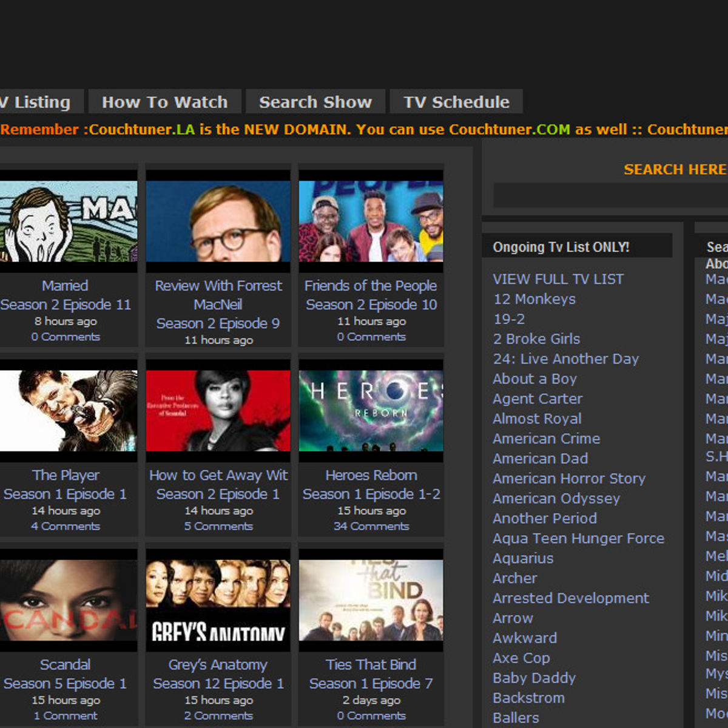
Task: Open American Dad link
Action: coord(541,459)
